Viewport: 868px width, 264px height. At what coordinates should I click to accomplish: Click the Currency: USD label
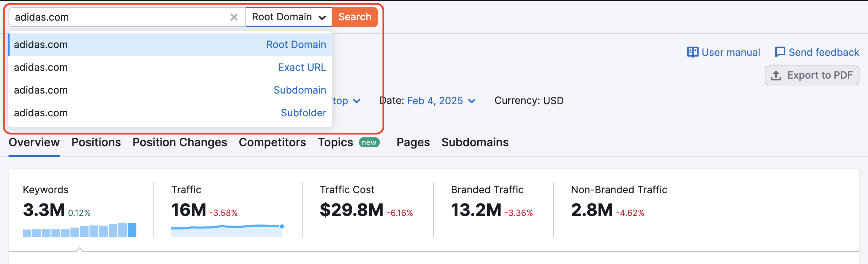[529, 101]
